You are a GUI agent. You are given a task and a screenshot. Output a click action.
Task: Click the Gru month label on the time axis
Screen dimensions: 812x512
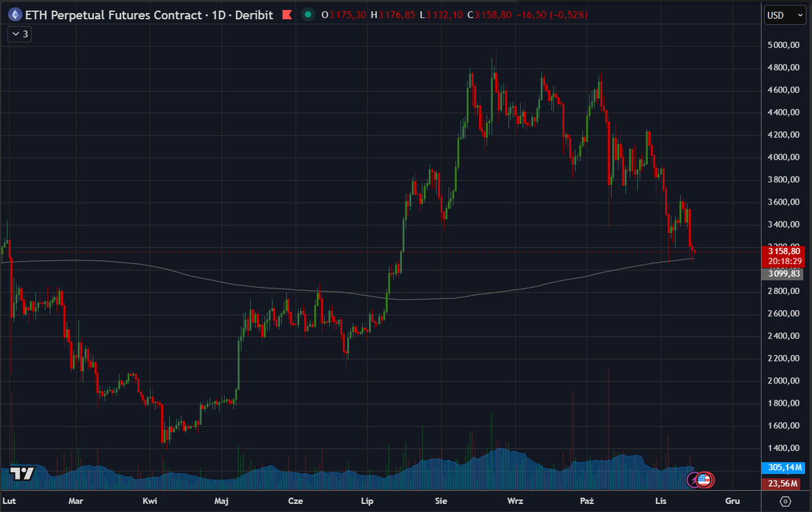click(x=731, y=501)
